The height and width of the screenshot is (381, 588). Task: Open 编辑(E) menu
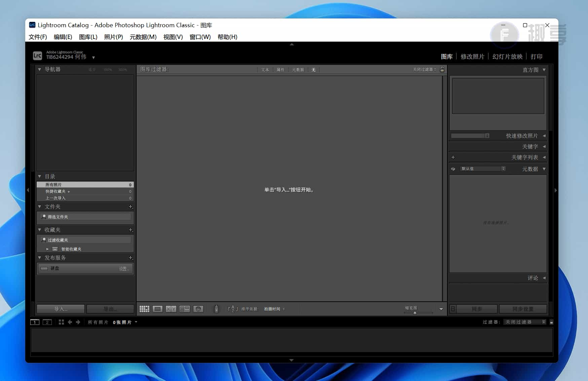(63, 37)
